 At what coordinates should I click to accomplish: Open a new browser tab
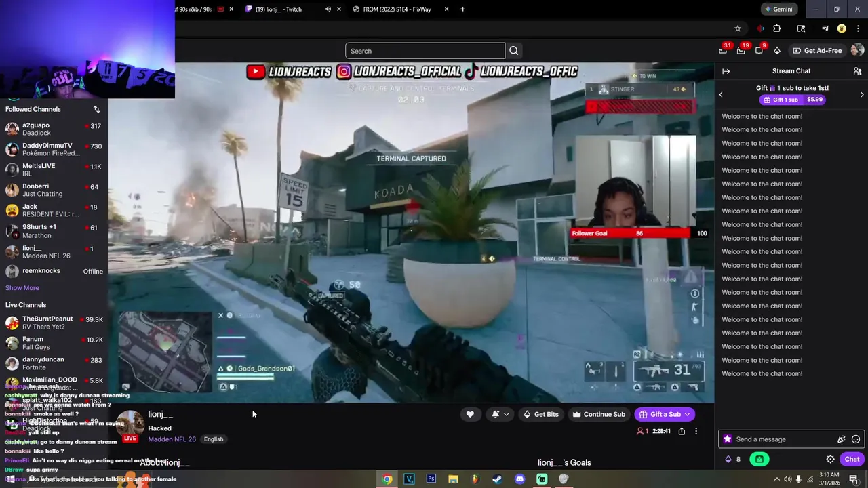[462, 9]
